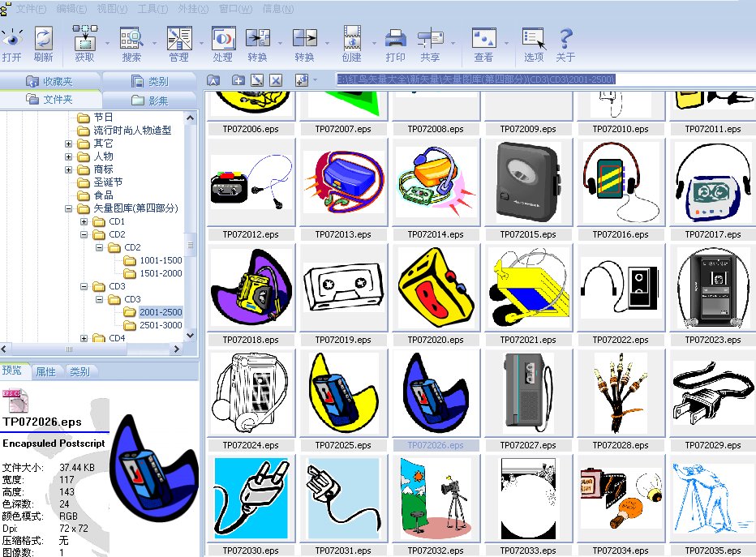The image size is (756, 557).
Task: Open dropdown arrow beside 管理 button
Action: tap(201, 43)
